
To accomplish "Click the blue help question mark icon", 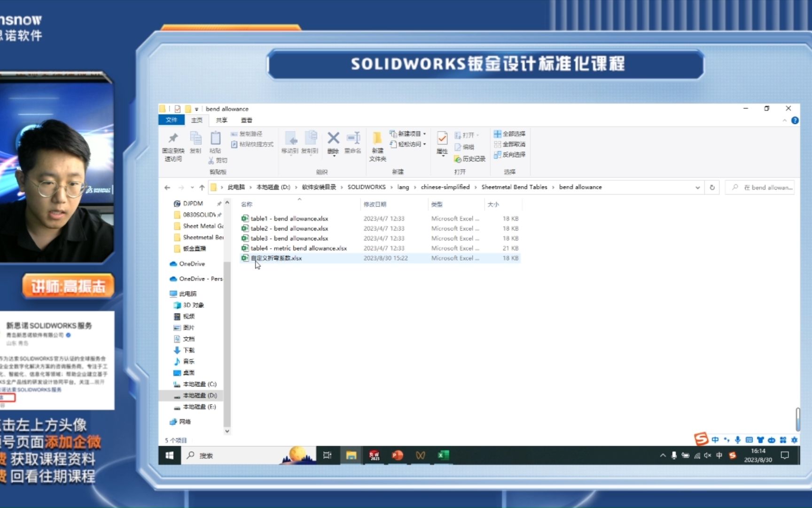I will point(795,120).
